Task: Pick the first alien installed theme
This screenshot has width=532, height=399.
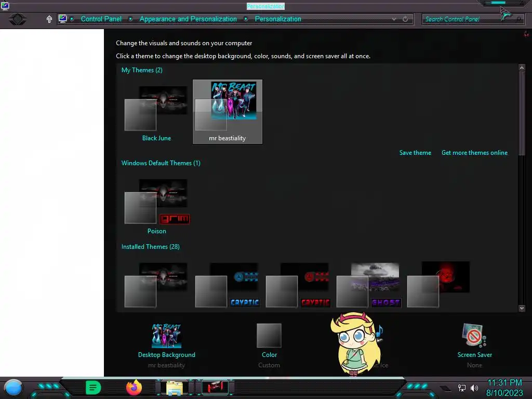Action: click(156, 285)
